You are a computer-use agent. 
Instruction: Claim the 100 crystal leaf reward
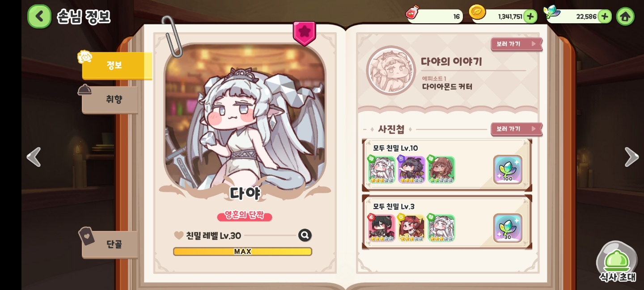coord(508,170)
